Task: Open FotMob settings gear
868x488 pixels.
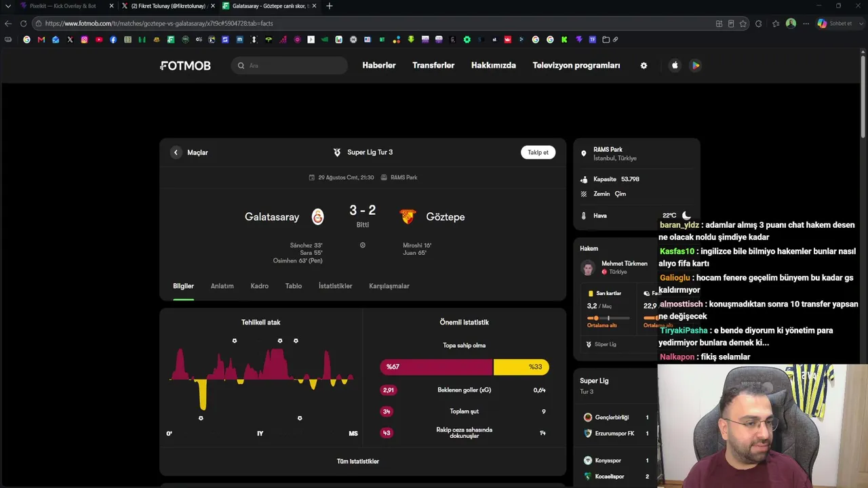Action: 644,66
